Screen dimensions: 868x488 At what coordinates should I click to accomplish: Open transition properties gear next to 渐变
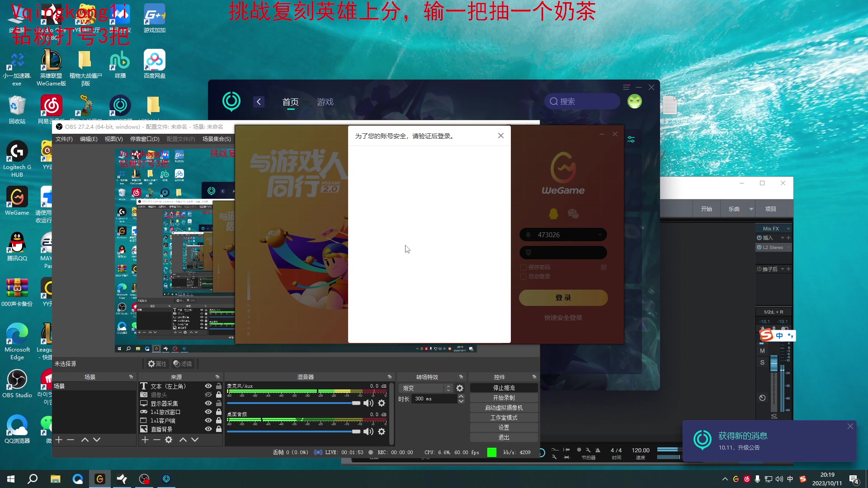point(460,388)
